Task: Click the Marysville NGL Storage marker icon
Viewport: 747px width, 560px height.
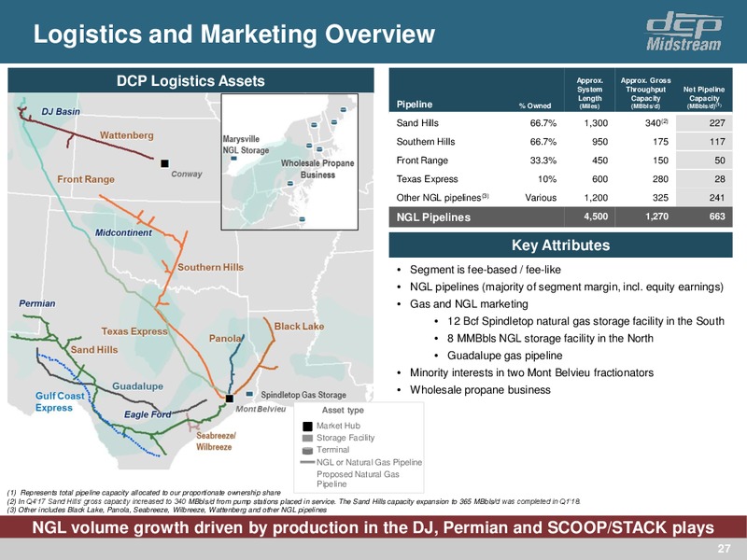Action: click(234, 159)
